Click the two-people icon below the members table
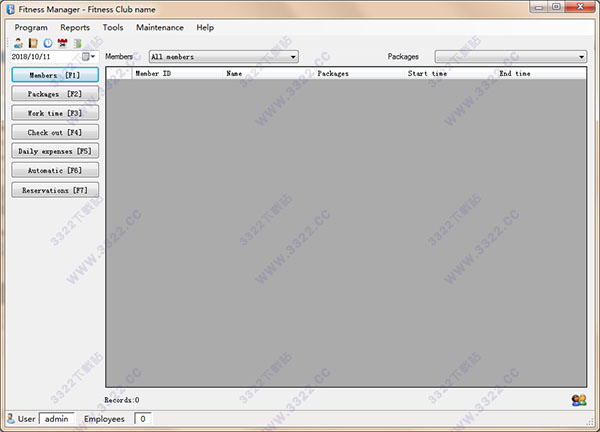Viewport: 600px width, 432px height. click(579, 400)
